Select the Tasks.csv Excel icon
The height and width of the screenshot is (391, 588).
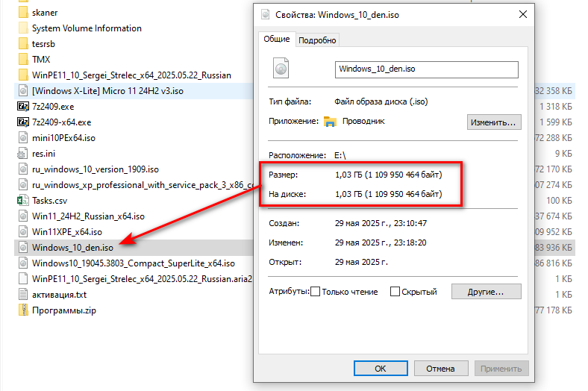coord(23,201)
